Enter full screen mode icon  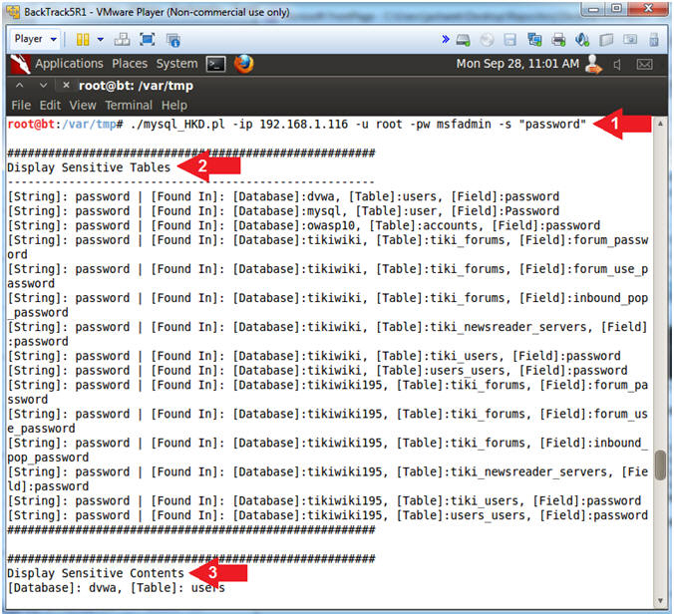148,40
